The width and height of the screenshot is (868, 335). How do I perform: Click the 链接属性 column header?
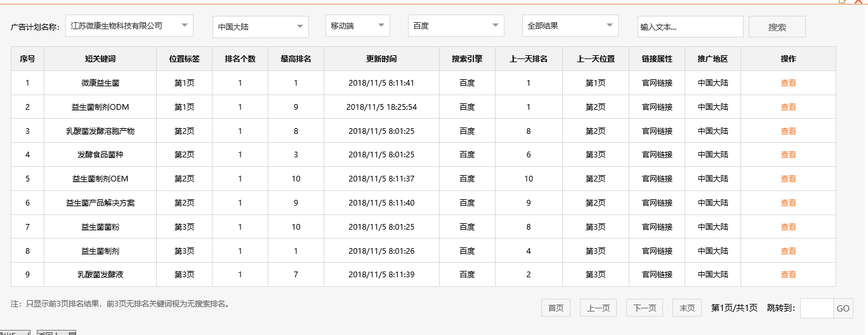657,58
